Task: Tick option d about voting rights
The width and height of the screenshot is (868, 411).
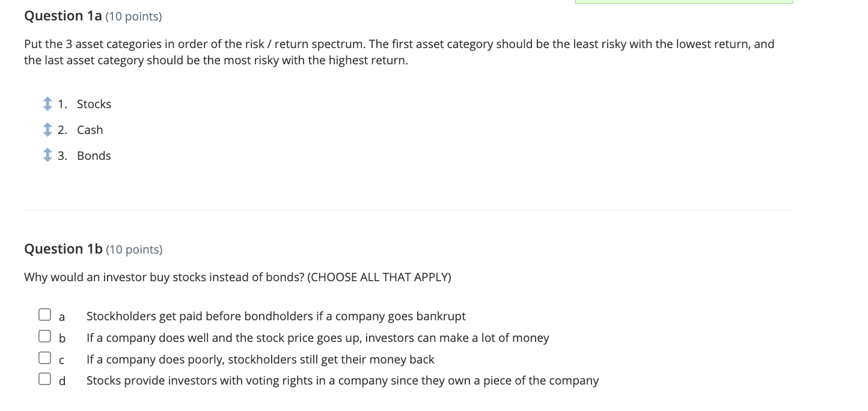Action: pyautogui.click(x=44, y=379)
